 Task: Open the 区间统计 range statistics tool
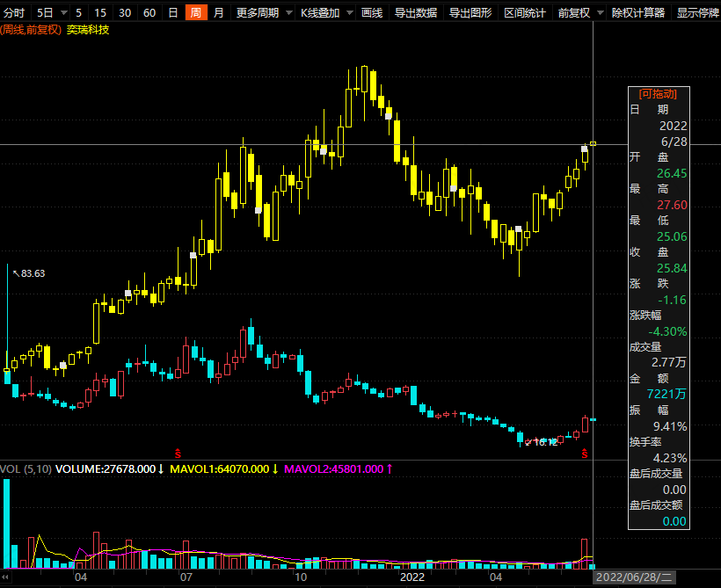(525, 12)
